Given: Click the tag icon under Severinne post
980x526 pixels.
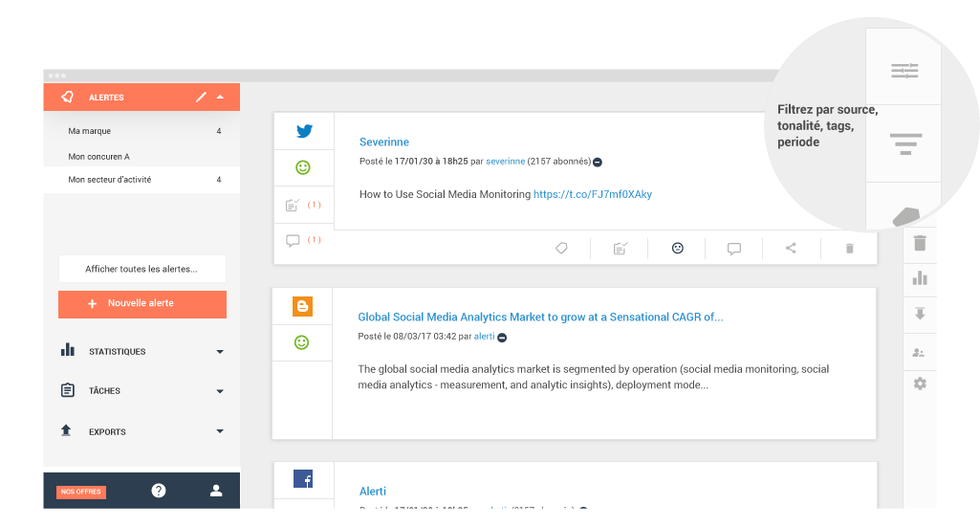Looking at the screenshot, I should point(561,249).
